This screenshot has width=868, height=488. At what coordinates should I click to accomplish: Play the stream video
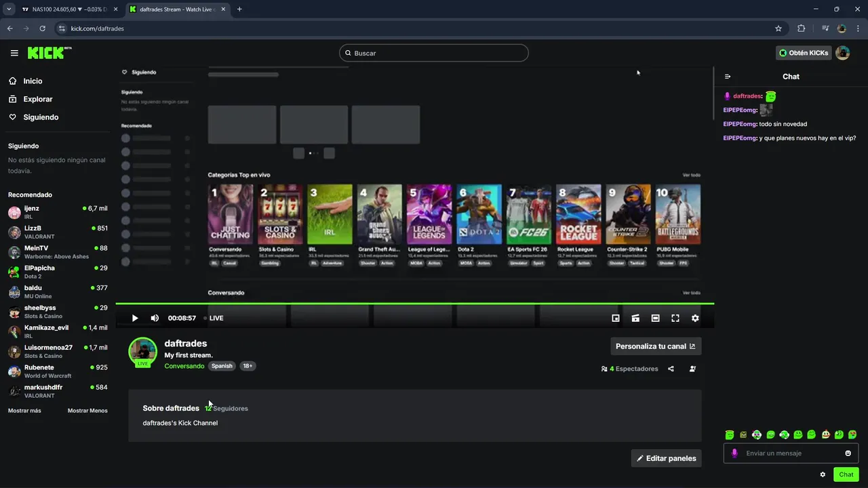pos(135,318)
